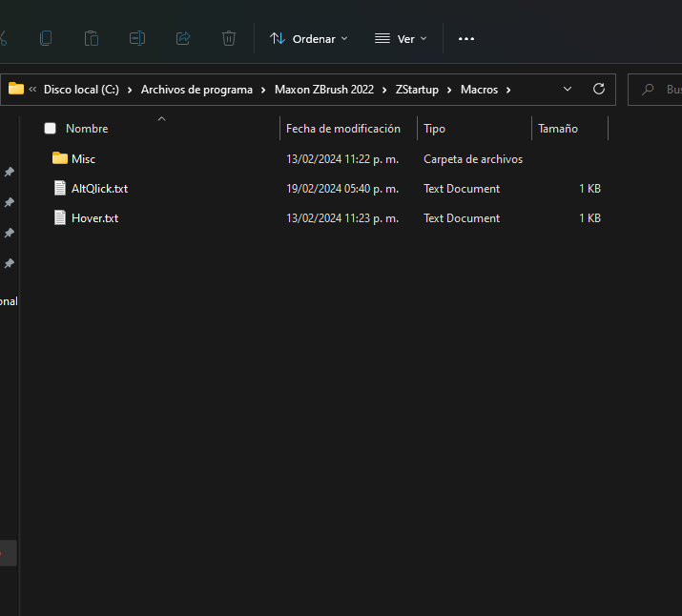This screenshot has width=682, height=616.
Task: Refresh the Macros folder view
Action: pos(599,89)
